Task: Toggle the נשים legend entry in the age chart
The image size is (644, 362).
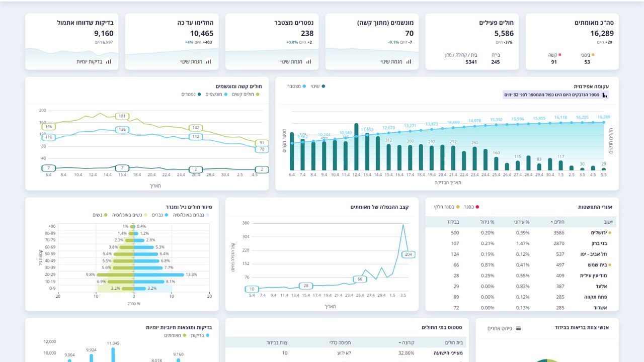Action: pyautogui.click(x=101, y=215)
